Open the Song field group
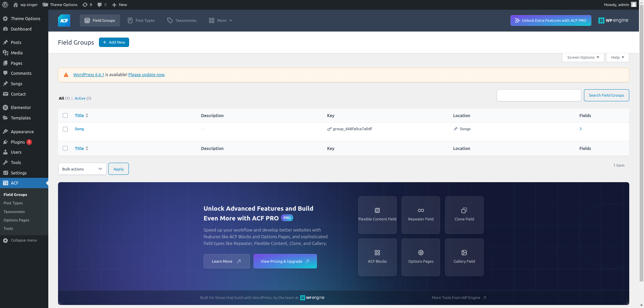 point(79,129)
